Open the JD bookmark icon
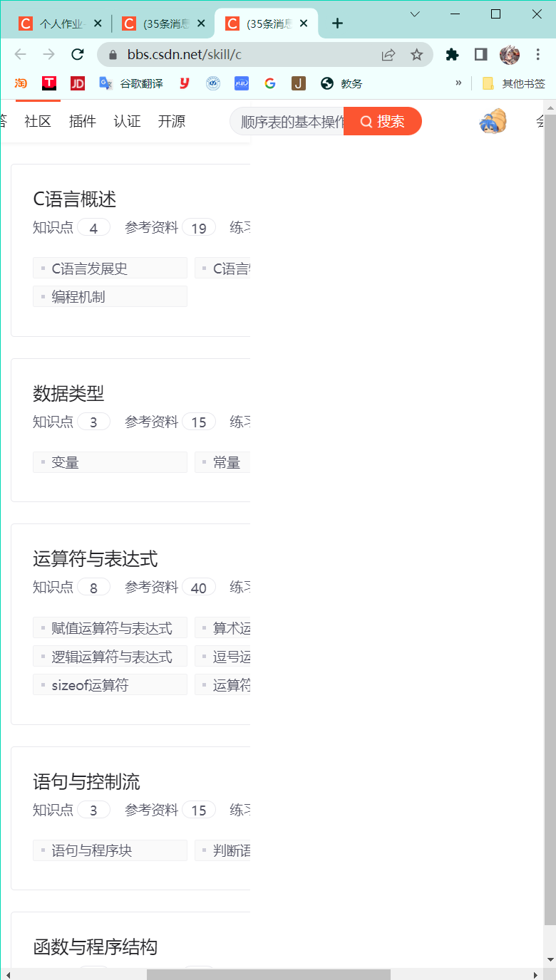Screen dimensions: 556x980 click(78, 83)
